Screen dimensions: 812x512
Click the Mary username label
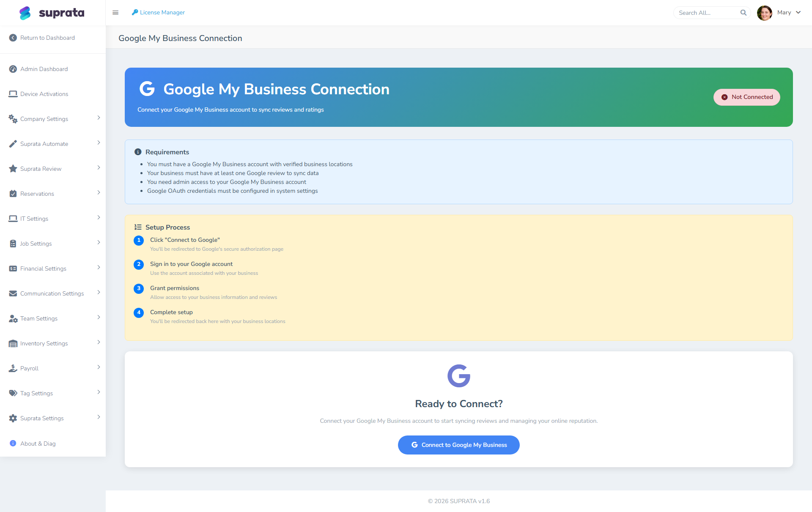(x=784, y=12)
